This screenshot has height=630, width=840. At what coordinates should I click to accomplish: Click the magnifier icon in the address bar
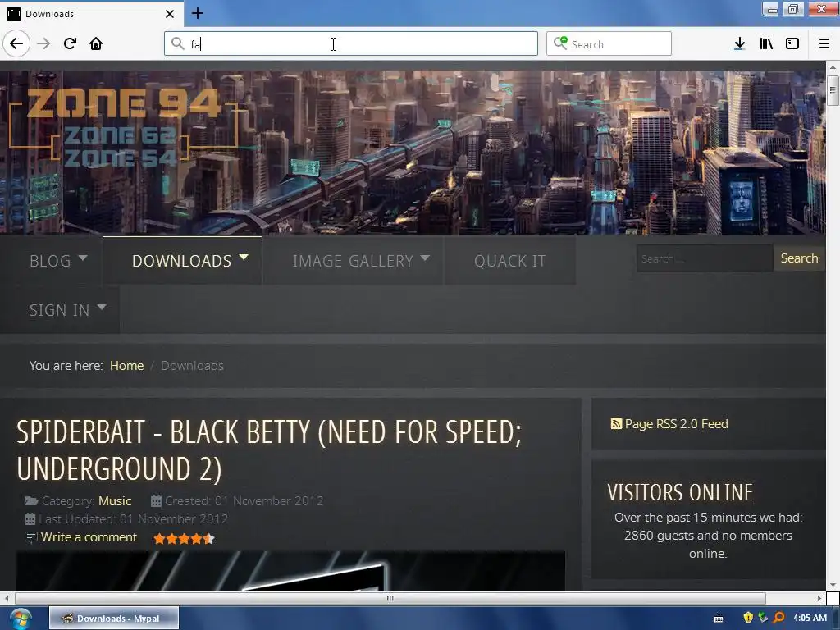click(x=177, y=43)
